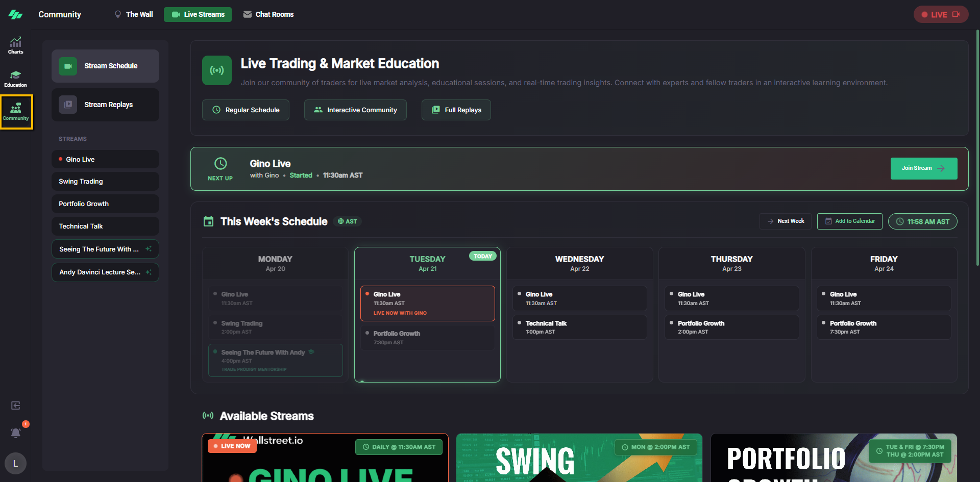Click the Full Replays button
Image resolution: width=980 pixels, height=482 pixels.
click(456, 110)
